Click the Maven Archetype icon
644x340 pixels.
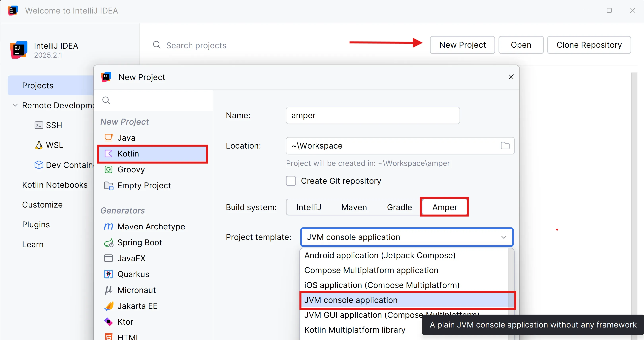(x=109, y=226)
